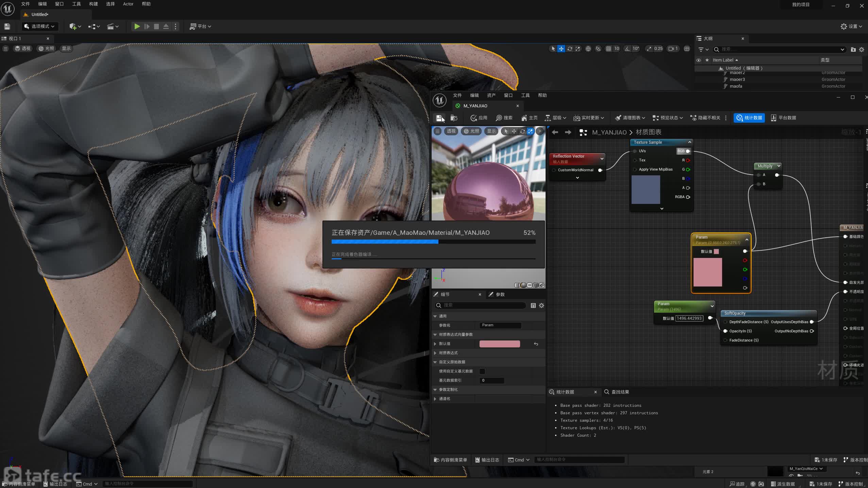Select the rotate tool in main viewport
The image size is (868, 488).
click(x=570, y=49)
